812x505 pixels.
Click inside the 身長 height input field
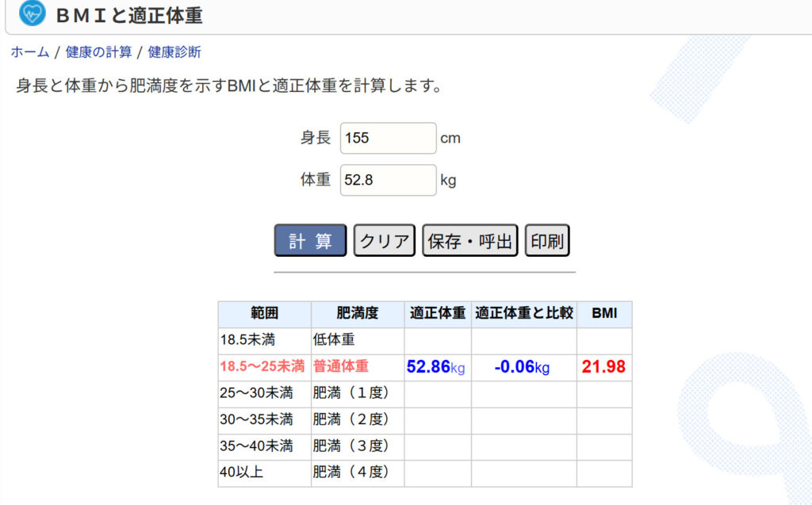[x=388, y=138]
